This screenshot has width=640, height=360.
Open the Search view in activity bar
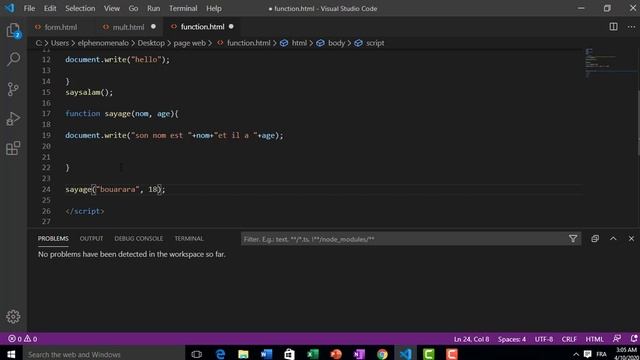click(x=13, y=60)
